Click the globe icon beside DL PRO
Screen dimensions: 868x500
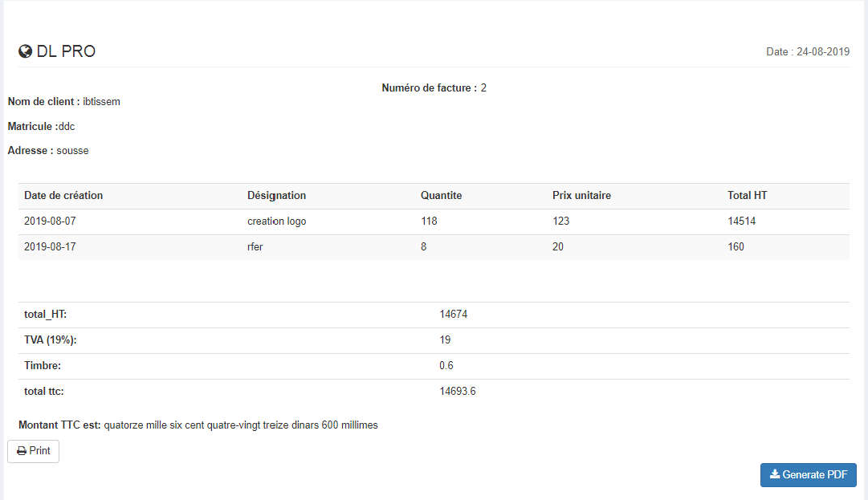point(25,52)
